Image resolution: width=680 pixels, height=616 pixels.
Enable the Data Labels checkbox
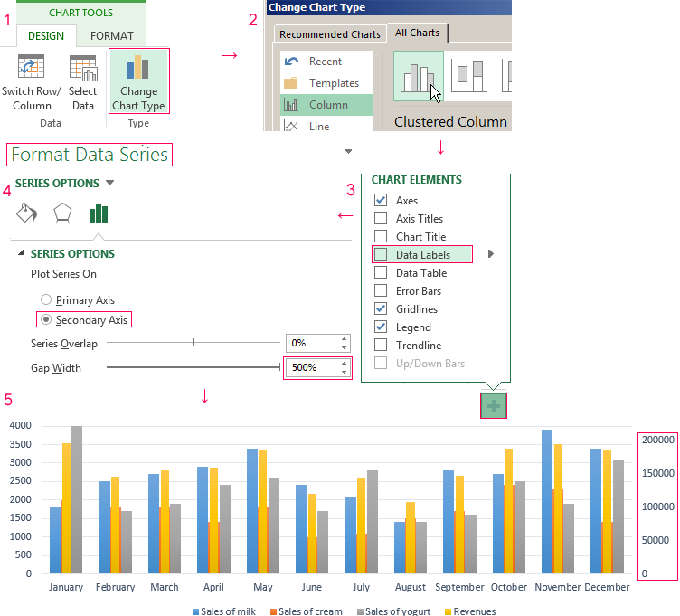pos(381,255)
